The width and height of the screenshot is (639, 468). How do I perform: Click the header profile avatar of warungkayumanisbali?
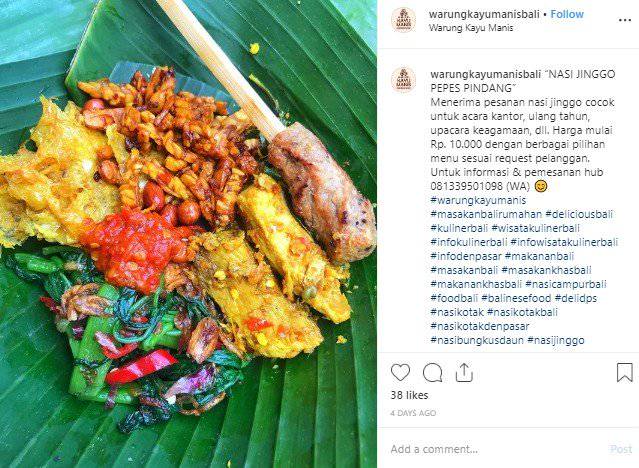[x=403, y=20]
